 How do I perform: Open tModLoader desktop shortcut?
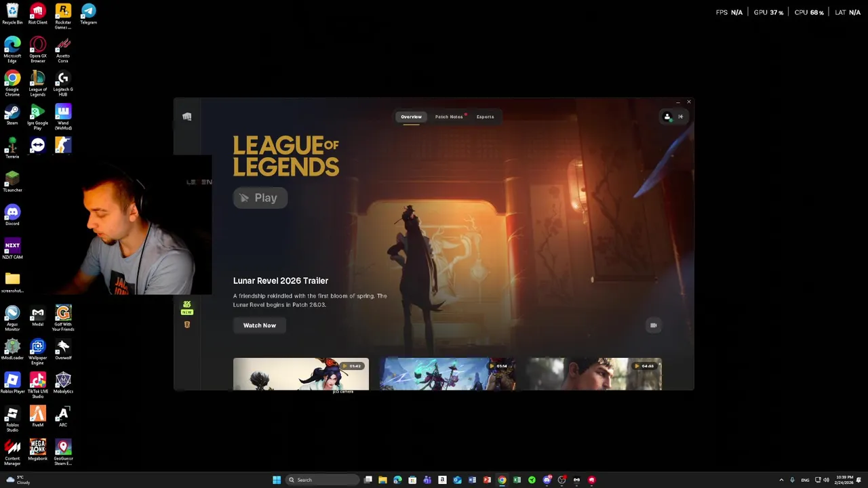(x=12, y=350)
